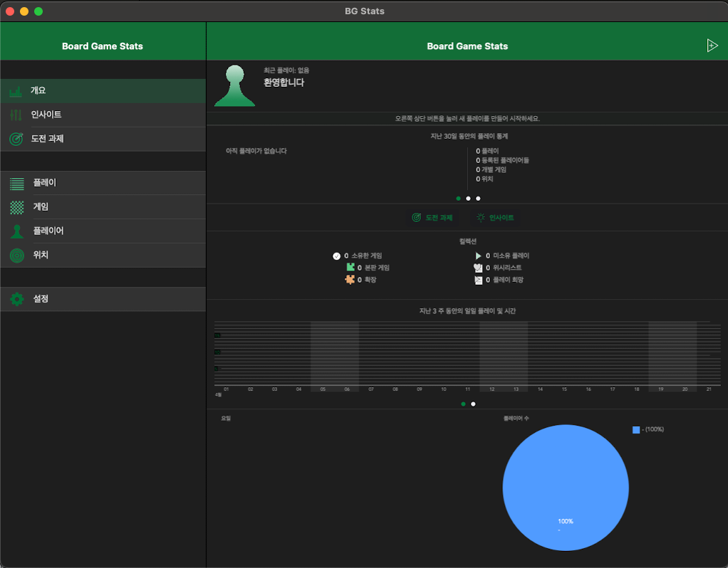The height and width of the screenshot is (568, 728).
Task: Open 도전 과제 in sidebar
Action: pyautogui.click(x=103, y=139)
